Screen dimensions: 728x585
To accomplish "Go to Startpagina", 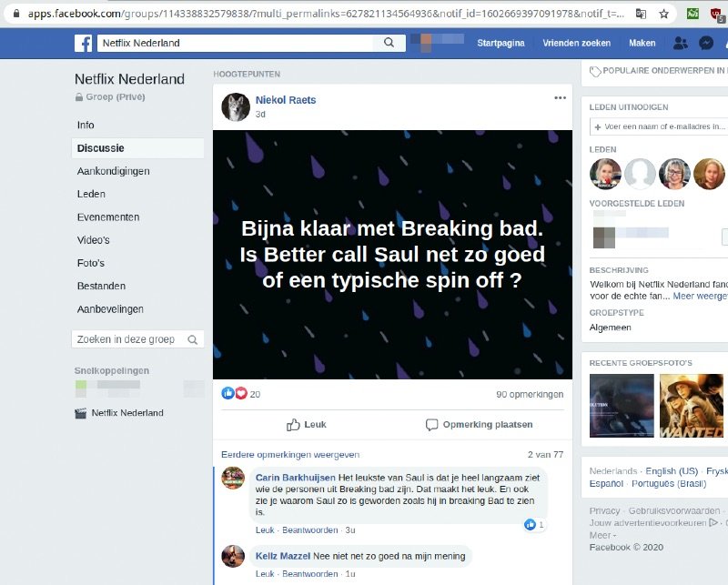I will (500, 43).
